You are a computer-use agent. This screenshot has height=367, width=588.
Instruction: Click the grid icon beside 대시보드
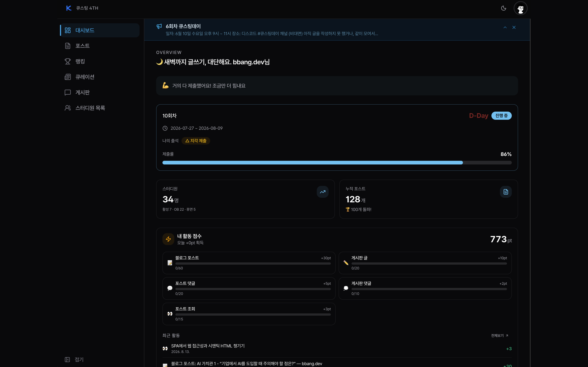[x=68, y=30]
